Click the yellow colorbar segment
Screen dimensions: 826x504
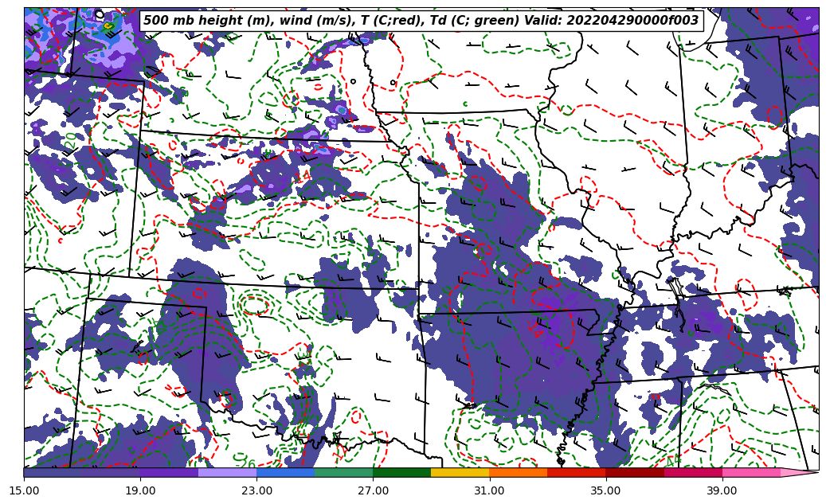(x=460, y=472)
